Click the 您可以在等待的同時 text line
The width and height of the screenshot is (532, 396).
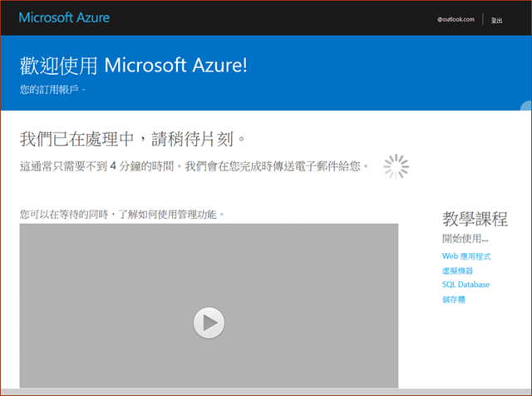coord(122,215)
